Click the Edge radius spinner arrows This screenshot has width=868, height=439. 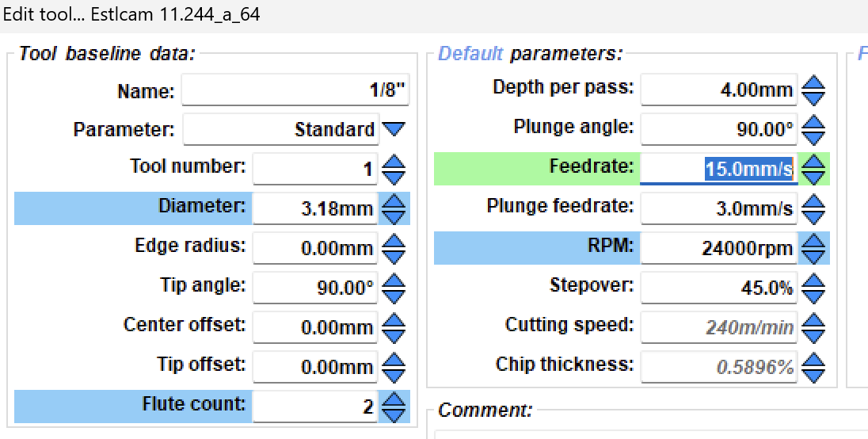click(x=394, y=249)
